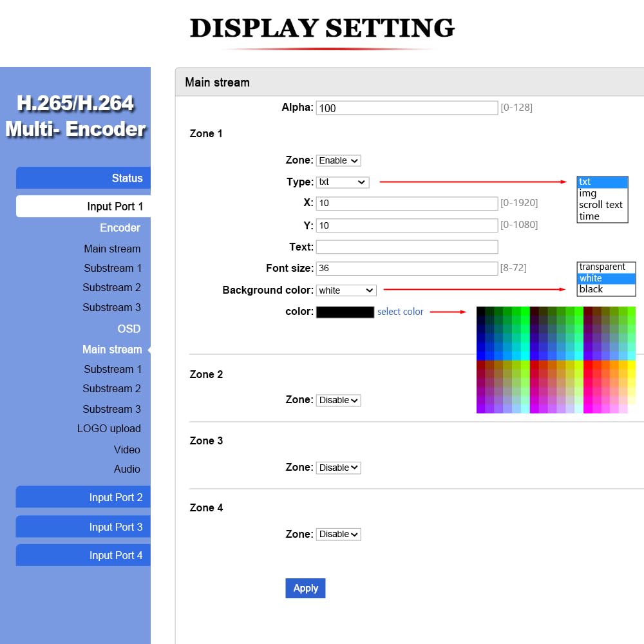Open the Zone 3 Disable dropdown
This screenshot has height=644, width=644.
point(338,468)
